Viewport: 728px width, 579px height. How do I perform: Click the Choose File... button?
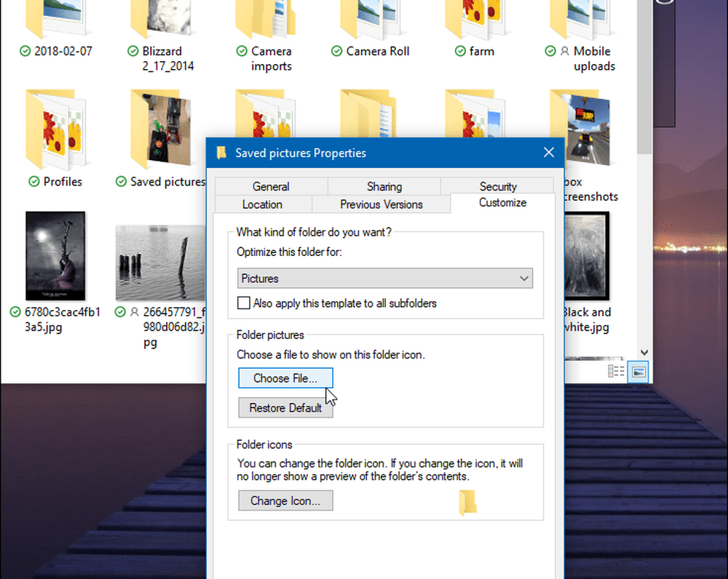(x=285, y=378)
